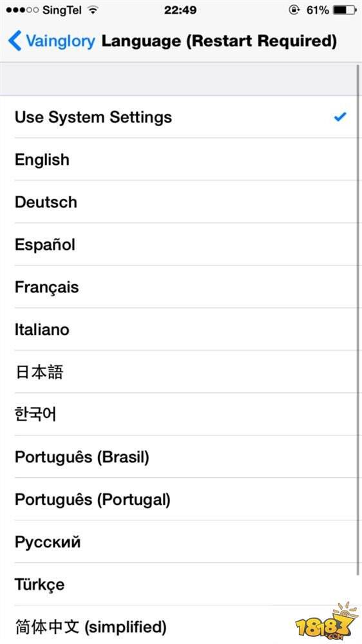Go back to Vainglory settings

pyautogui.click(x=52, y=41)
